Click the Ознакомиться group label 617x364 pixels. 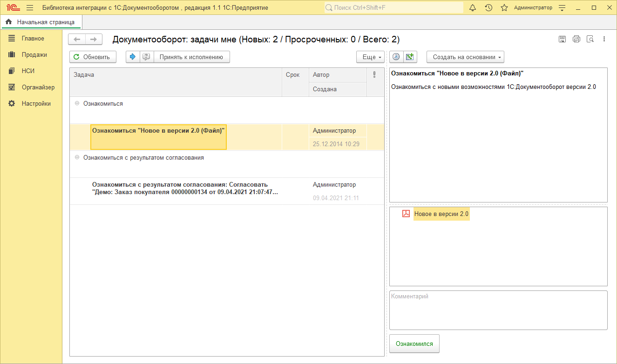click(103, 104)
